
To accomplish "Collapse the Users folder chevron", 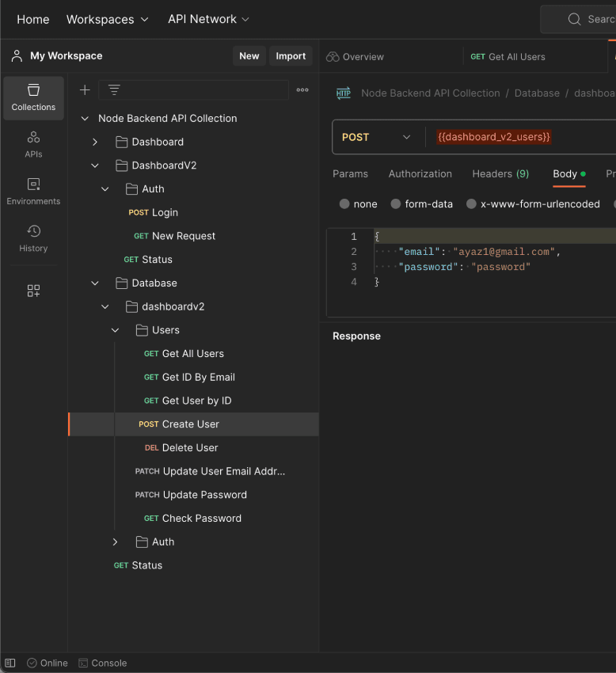I will pos(116,330).
